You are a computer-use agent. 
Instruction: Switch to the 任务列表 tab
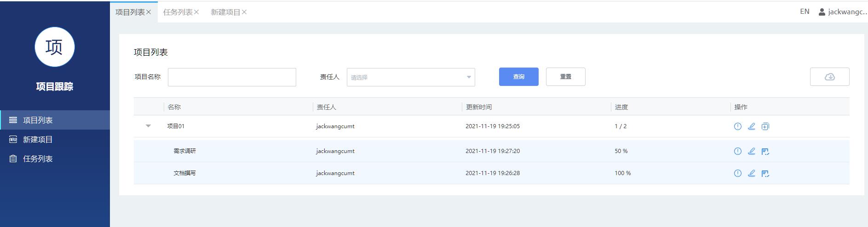point(178,12)
